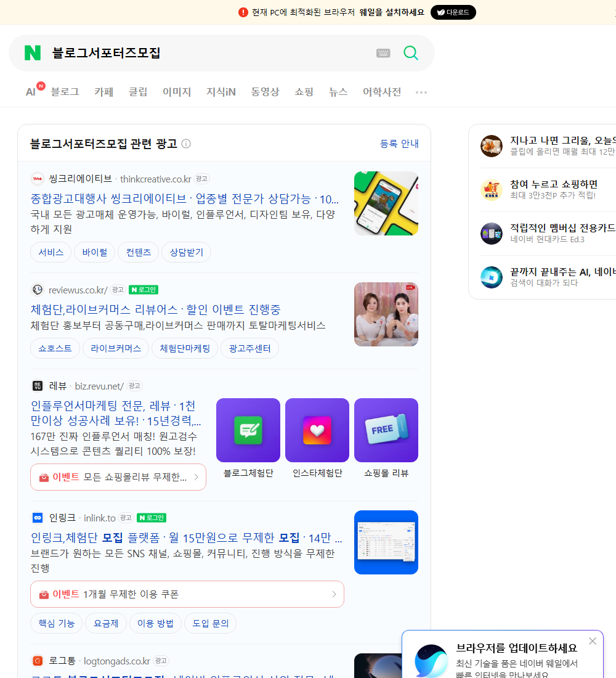The width and height of the screenshot is (616, 678).
Task: Close the browser update popup
Action: tap(593, 641)
